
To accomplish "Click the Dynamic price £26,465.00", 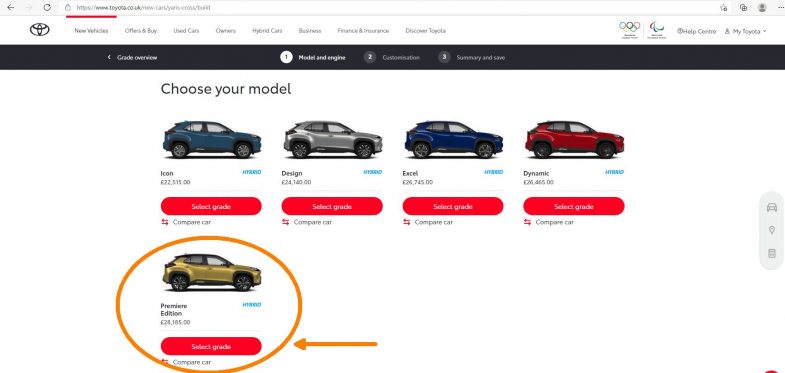I will 538,182.
